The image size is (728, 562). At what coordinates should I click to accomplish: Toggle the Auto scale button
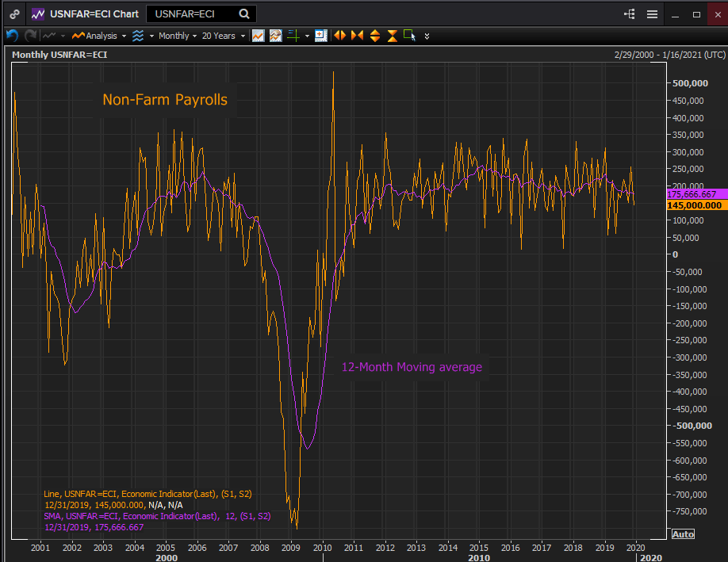pyautogui.click(x=682, y=533)
